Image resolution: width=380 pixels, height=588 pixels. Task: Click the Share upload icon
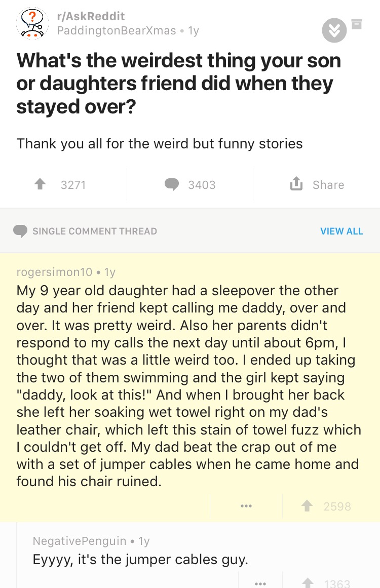[x=296, y=183]
